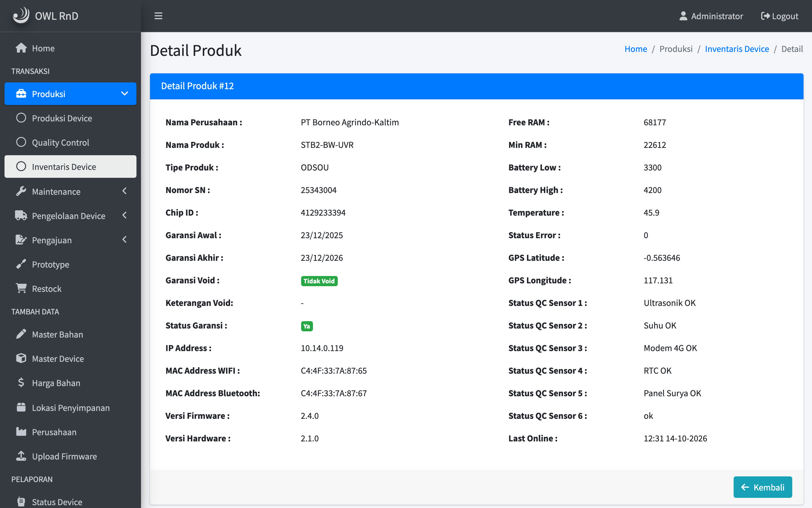Click the Ya status garansi badge
Image resolution: width=812 pixels, height=508 pixels.
click(307, 326)
